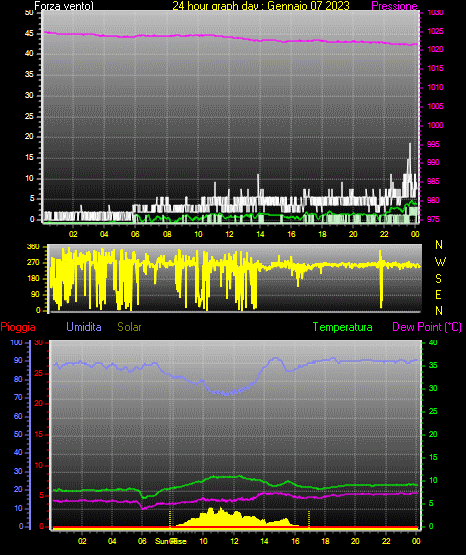
Task: Click the humidity dip near noon
Action: [x=226, y=393]
